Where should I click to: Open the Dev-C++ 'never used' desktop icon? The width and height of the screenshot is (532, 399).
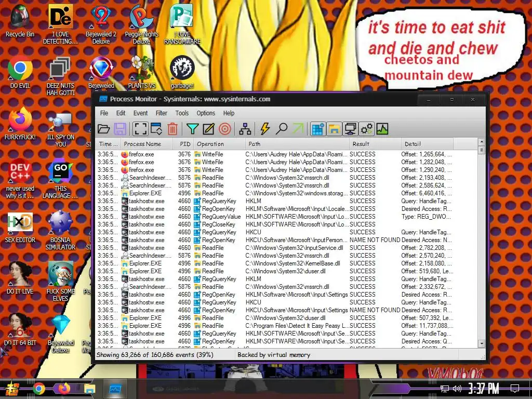click(x=20, y=179)
